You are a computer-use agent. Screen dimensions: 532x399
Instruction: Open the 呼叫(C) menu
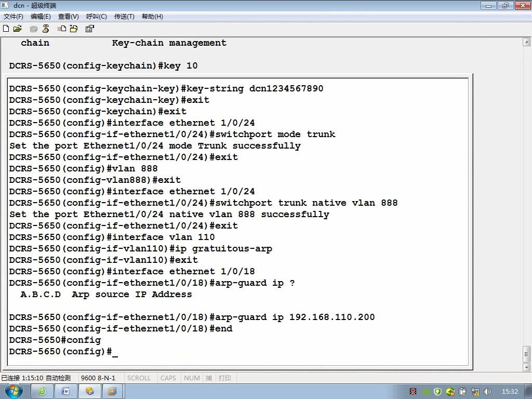[97, 17]
